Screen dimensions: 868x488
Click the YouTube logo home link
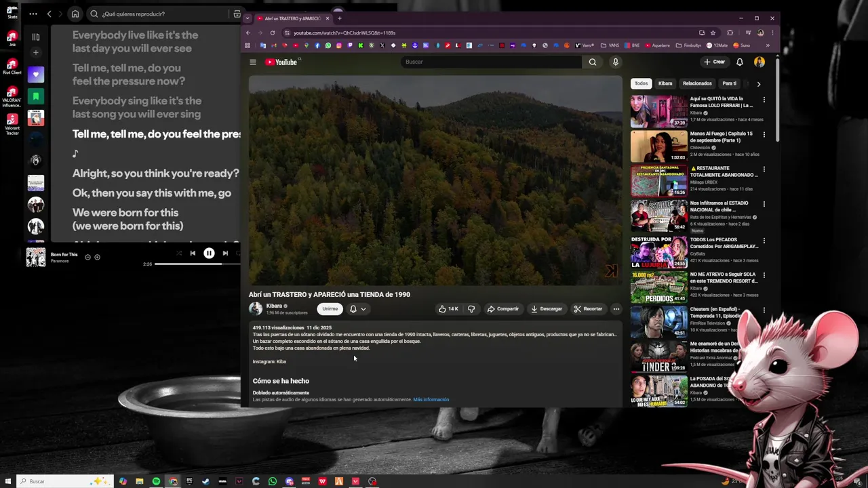(282, 62)
